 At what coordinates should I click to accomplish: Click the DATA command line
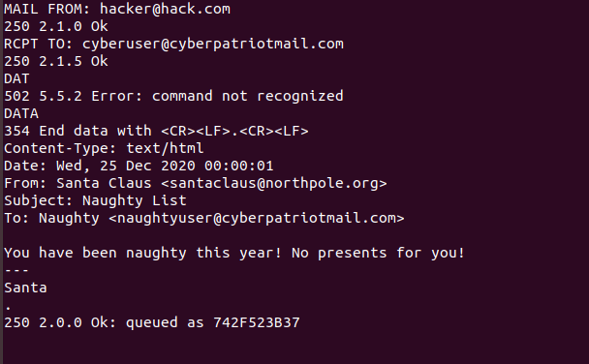tap(21, 113)
